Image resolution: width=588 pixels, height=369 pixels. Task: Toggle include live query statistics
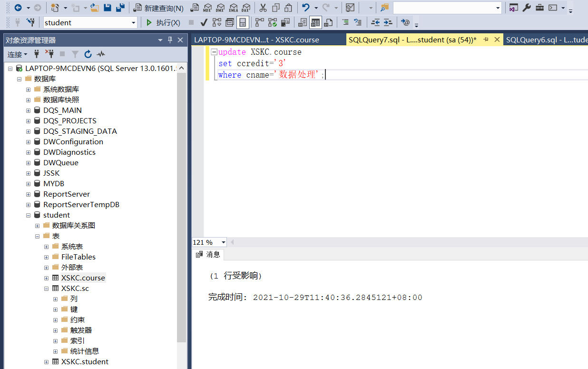pyautogui.click(x=273, y=22)
